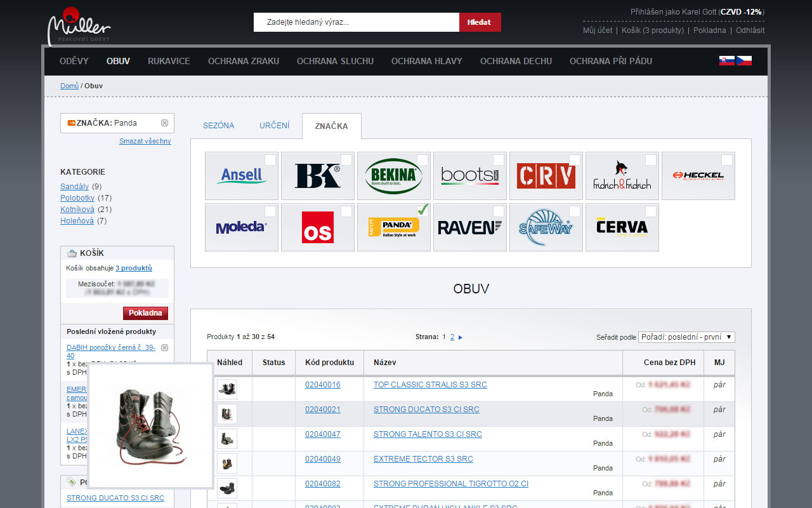Open the OCHRANA PŘI PÁDU menu
Viewport: 812px width, 508px height.
611,61
